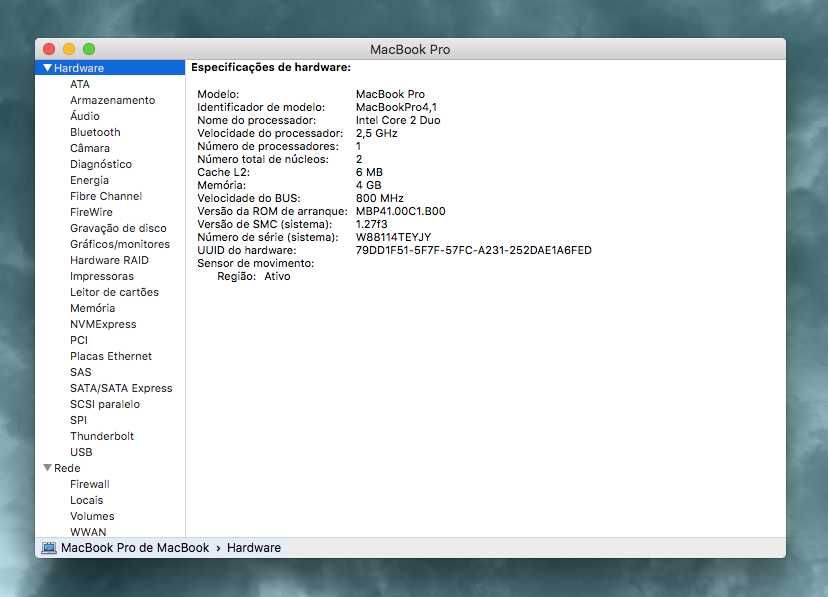
Task: Select SAS in the sidebar
Action: (x=80, y=372)
